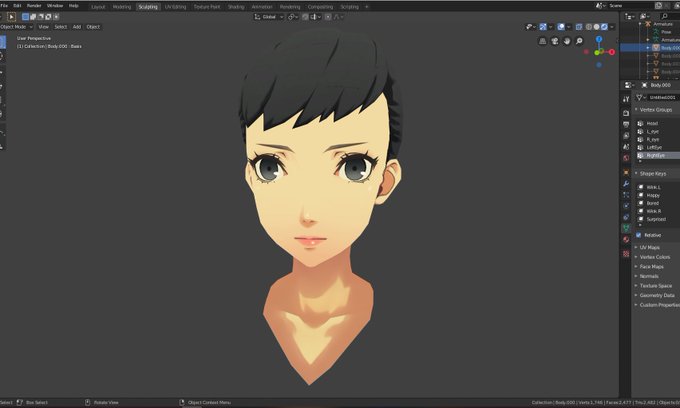The image size is (680, 408).
Task: Switch to Wireframe viewport shading
Action: pyautogui.click(x=588, y=27)
